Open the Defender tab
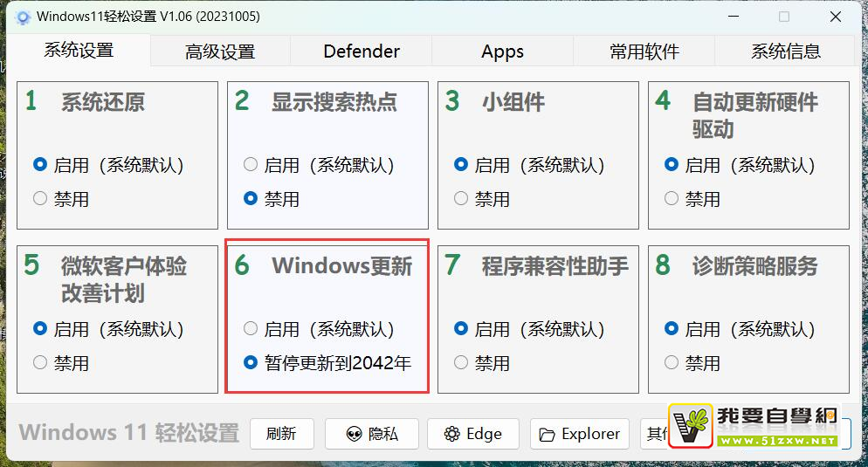 (x=362, y=52)
